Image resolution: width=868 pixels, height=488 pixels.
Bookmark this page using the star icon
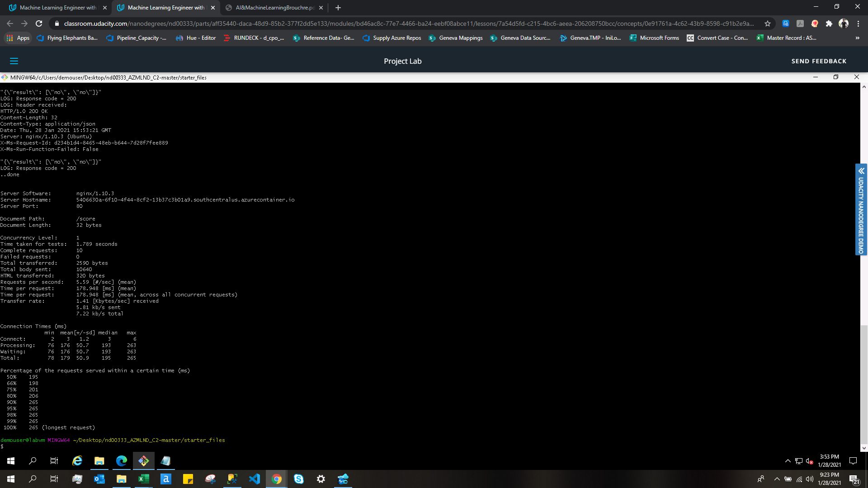[767, 23]
